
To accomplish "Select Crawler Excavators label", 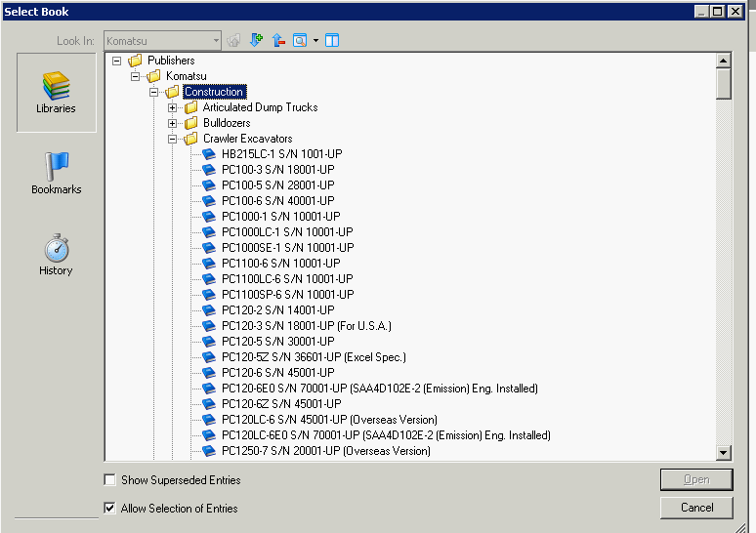I will click(248, 139).
